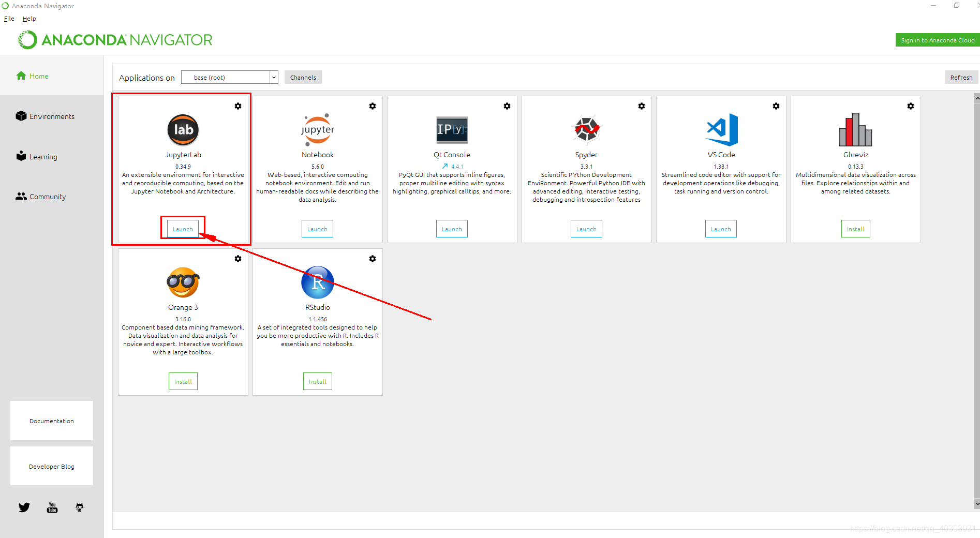Open the YouTube link icon

(x=52, y=507)
